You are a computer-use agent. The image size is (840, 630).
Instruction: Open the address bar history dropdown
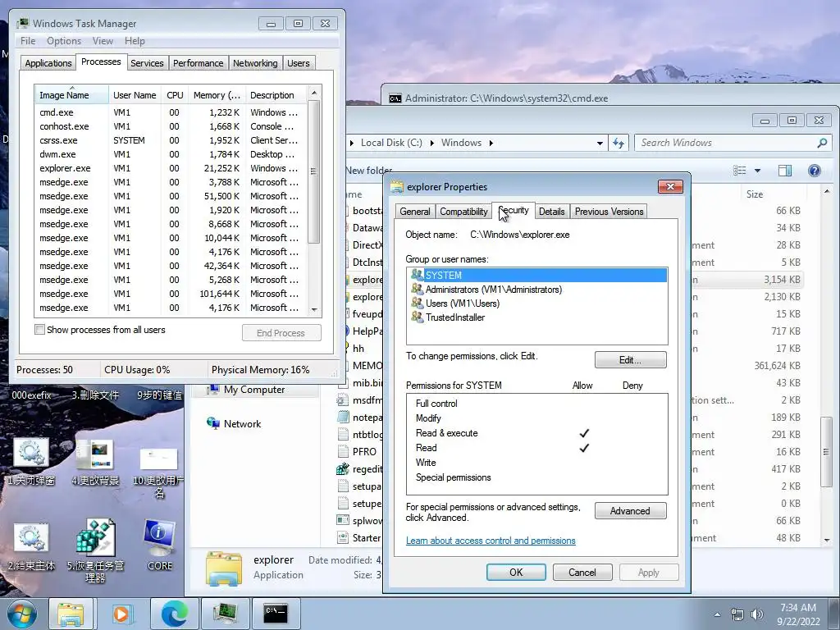point(600,143)
